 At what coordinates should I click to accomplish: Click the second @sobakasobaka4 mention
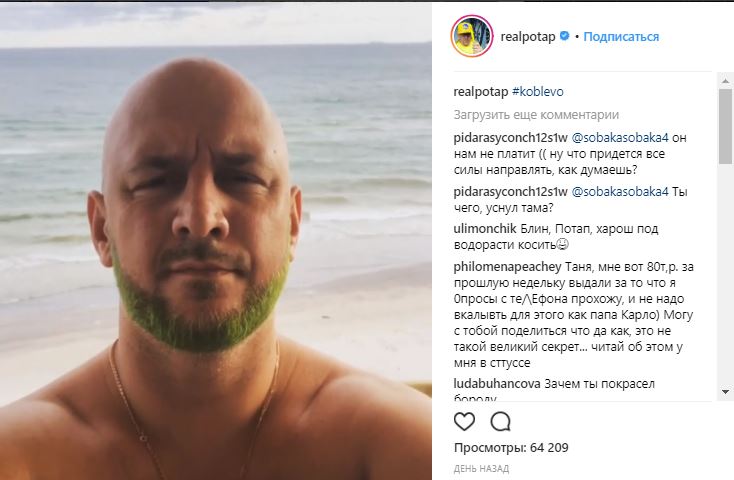point(620,192)
